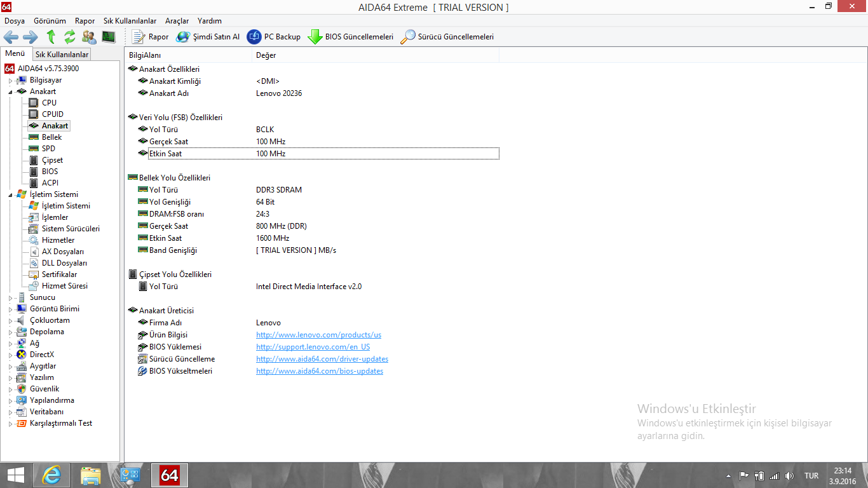Expand the Ağ tree node
This screenshot has height=488, width=868.
(10, 343)
